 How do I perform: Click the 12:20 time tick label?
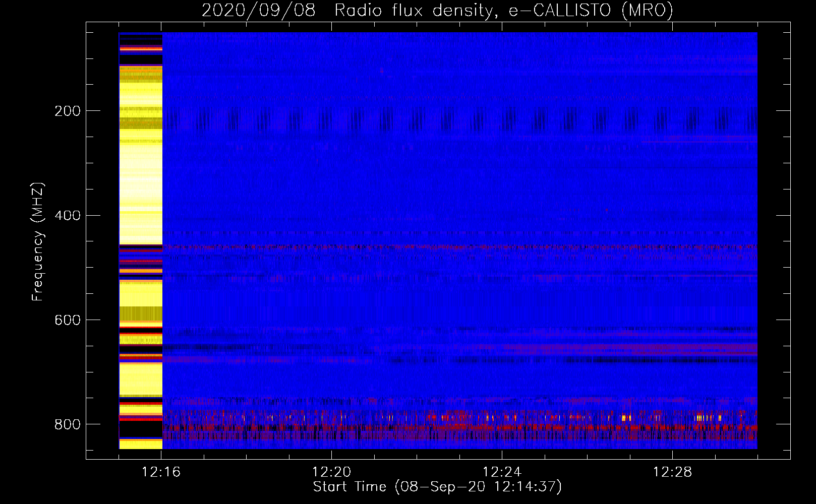pos(332,472)
